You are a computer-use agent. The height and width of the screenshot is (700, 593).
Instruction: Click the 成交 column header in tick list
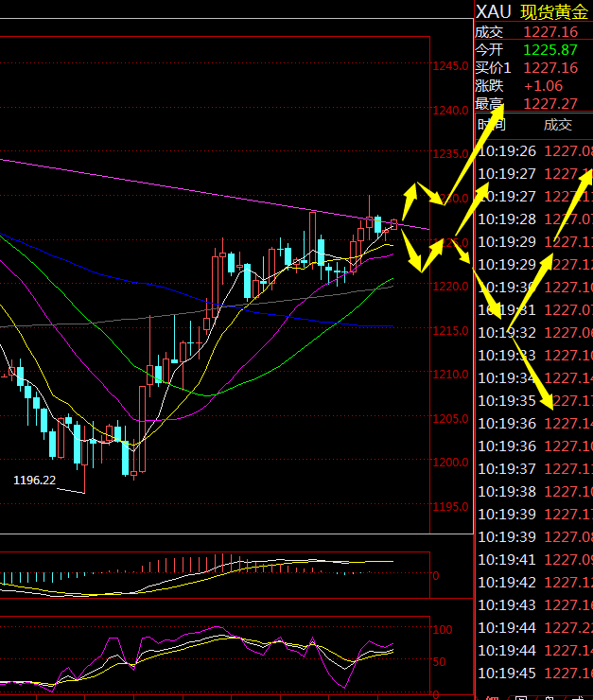tap(558, 125)
